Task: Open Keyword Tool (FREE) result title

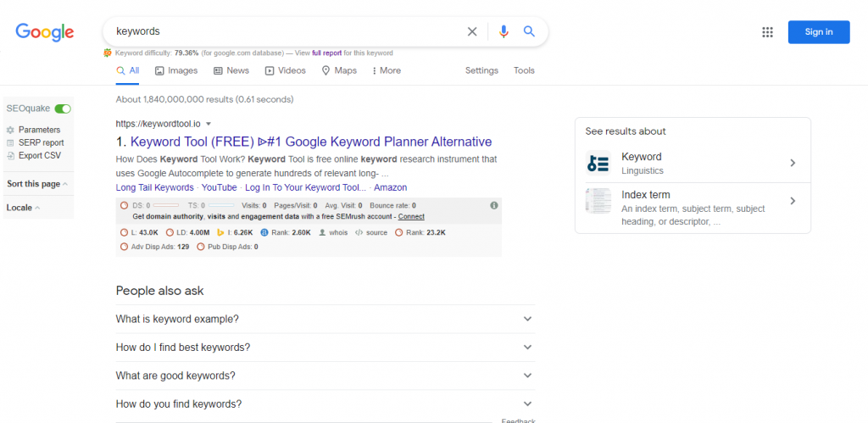Action: point(311,142)
